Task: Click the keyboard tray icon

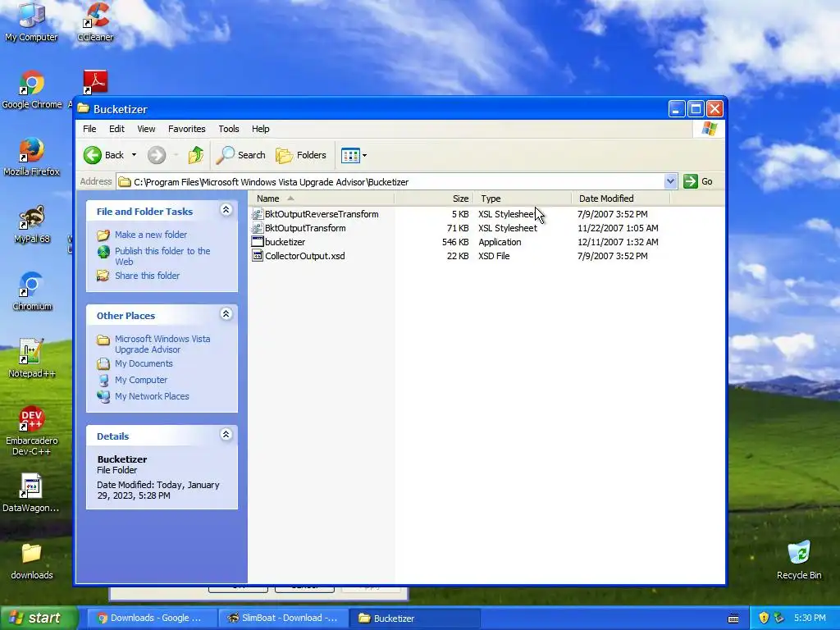Action: pyautogui.click(x=733, y=619)
